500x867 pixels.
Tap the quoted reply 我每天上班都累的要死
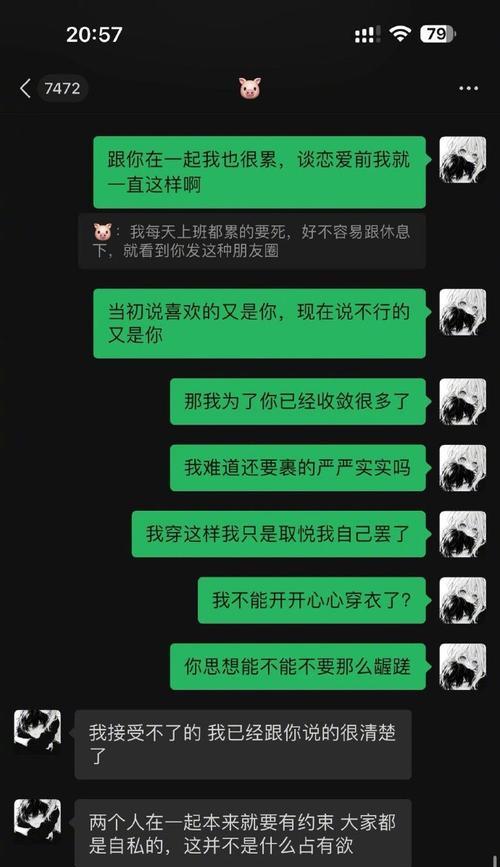(x=252, y=241)
